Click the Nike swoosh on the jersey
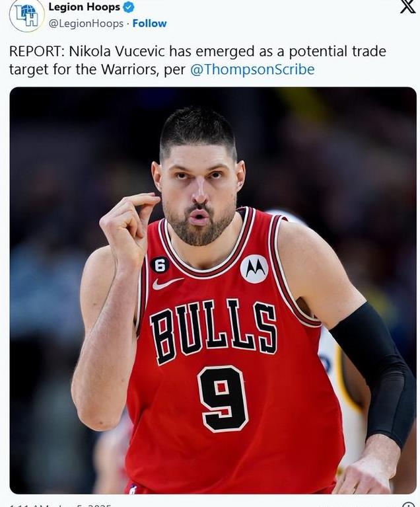The width and height of the screenshot is (420, 507). 167,284
